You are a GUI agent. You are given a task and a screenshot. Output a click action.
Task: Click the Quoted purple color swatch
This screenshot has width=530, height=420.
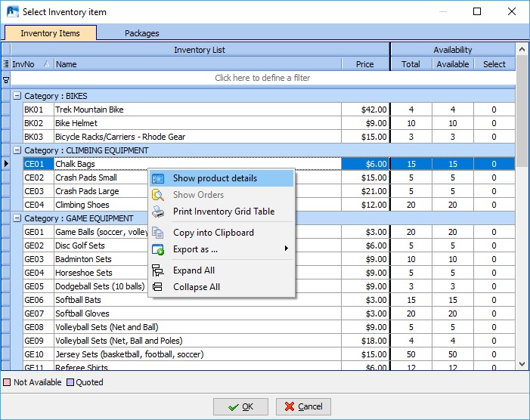coord(70,382)
